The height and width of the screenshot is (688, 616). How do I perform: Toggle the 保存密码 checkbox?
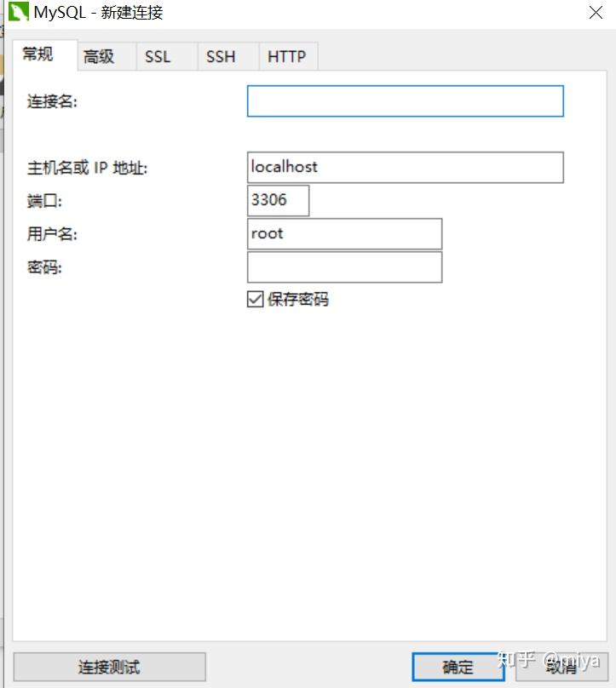[x=255, y=299]
